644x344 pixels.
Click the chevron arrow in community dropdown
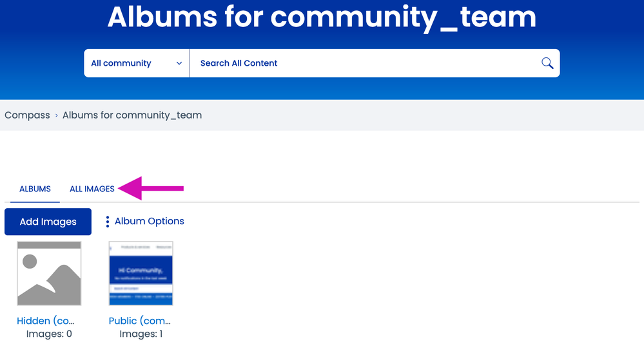[x=179, y=63]
